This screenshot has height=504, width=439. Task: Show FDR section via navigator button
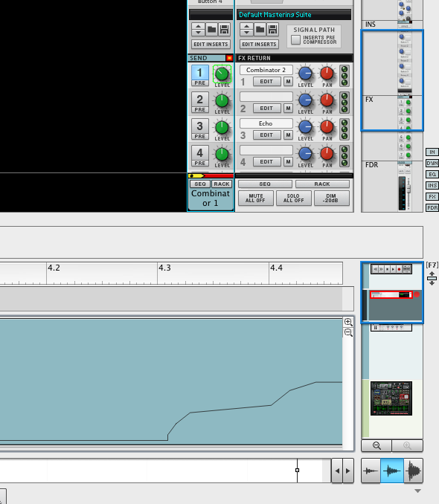432,208
